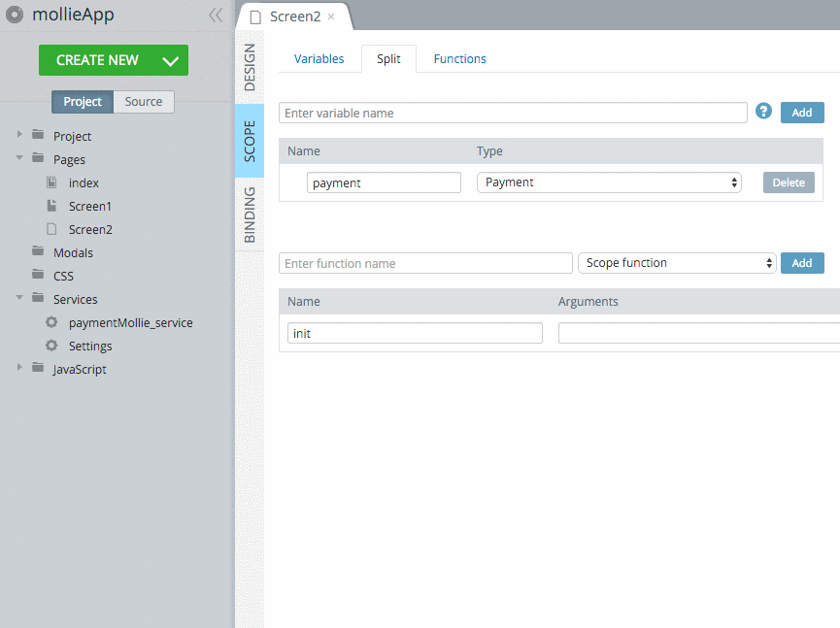Click the help question mark icon
The image size is (840, 628).
[x=763, y=112]
